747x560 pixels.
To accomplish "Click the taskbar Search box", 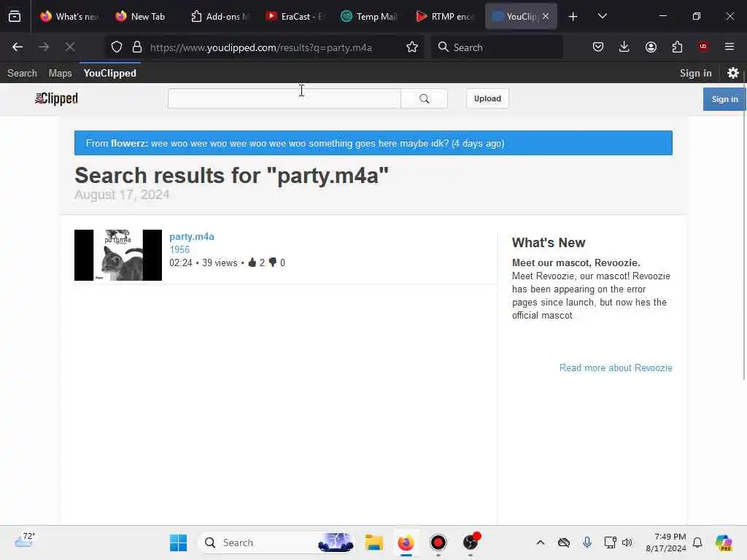I will pyautogui.click(x=276, y=542).
